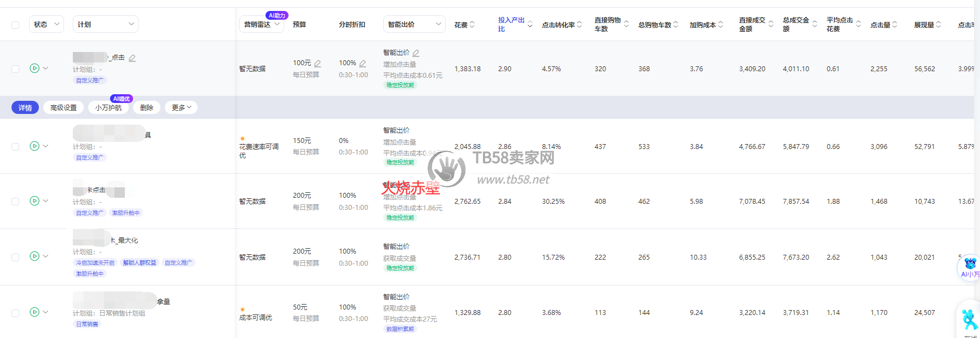Check the box for the 50元 budget plan
This screenshot has height=338, width=980.
[15, 313]
